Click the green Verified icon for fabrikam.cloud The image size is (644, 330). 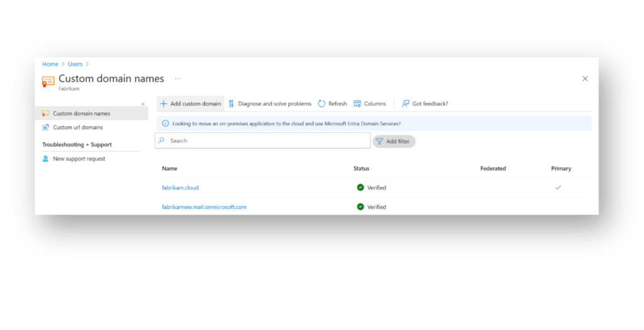click(x=360, y=188)
